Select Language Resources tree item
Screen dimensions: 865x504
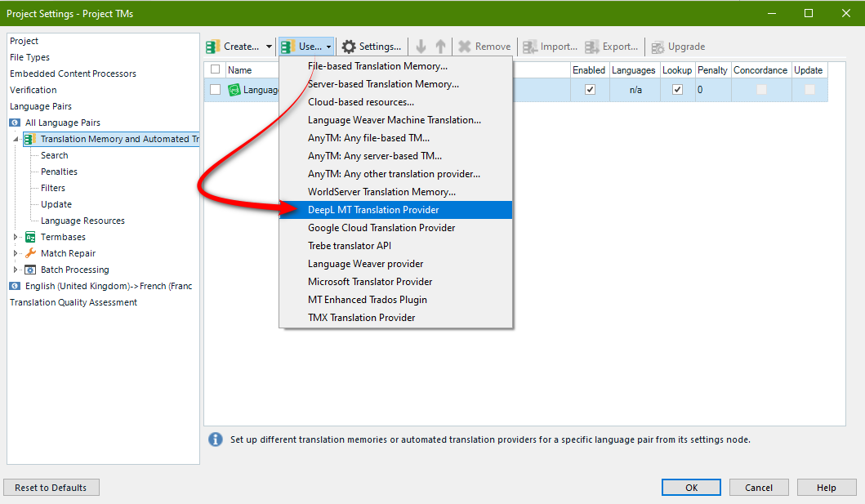click(82, 221)
